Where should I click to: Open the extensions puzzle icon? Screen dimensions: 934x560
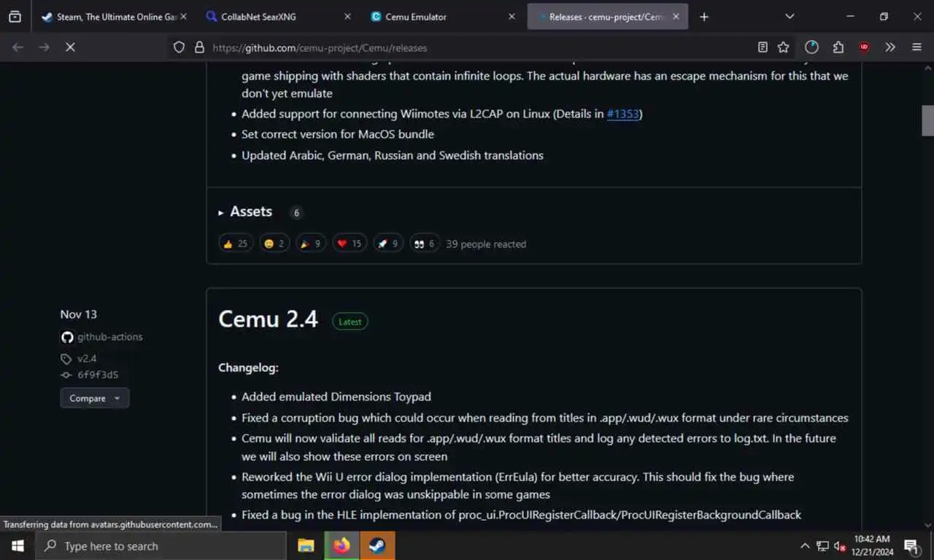click(x=838, y=47)
